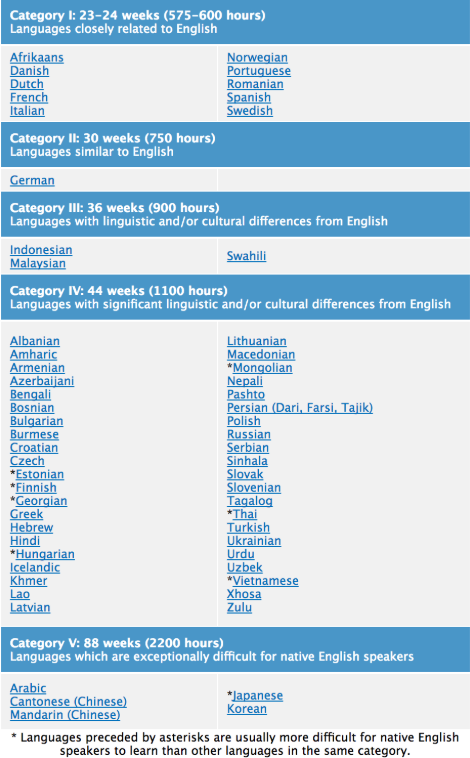470x758 pixels.
Task: Select the Armenian link
Action: (37, 368)
